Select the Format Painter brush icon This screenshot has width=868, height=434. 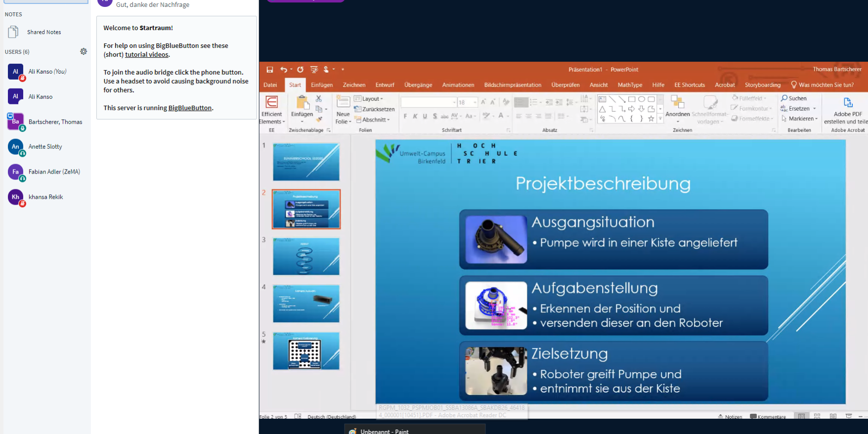(319, 120)
